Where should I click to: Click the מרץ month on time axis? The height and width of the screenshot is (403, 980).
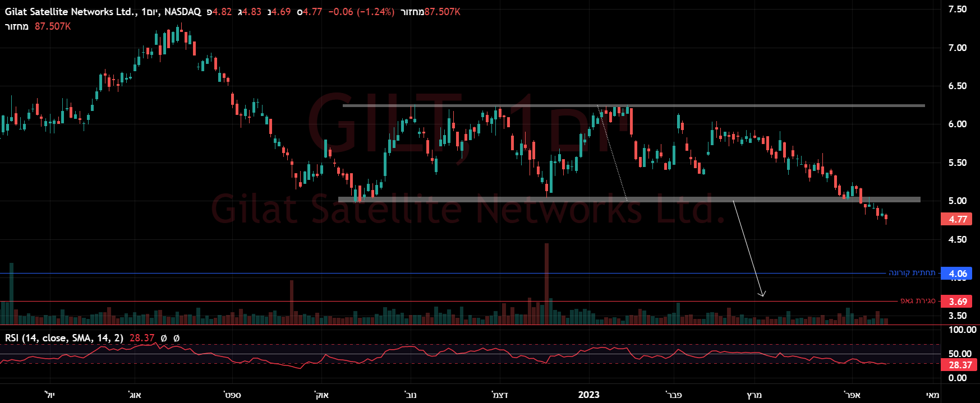(754, 395)
